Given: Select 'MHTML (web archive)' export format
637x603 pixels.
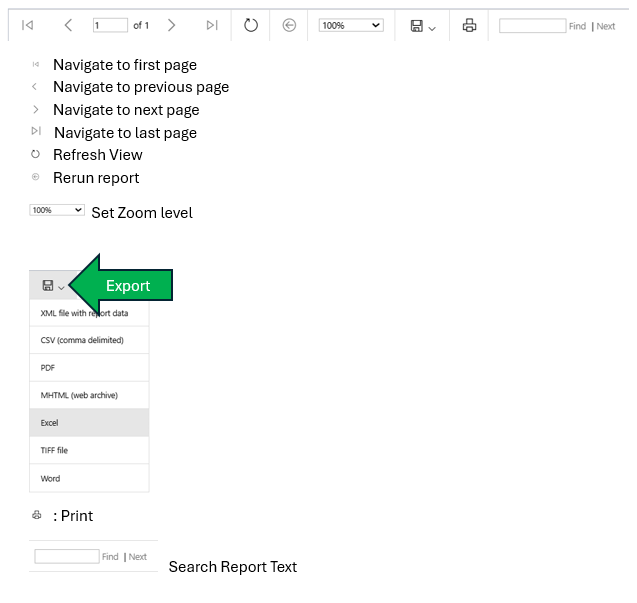Looking at the screenshot, I should tap(79, 395).
